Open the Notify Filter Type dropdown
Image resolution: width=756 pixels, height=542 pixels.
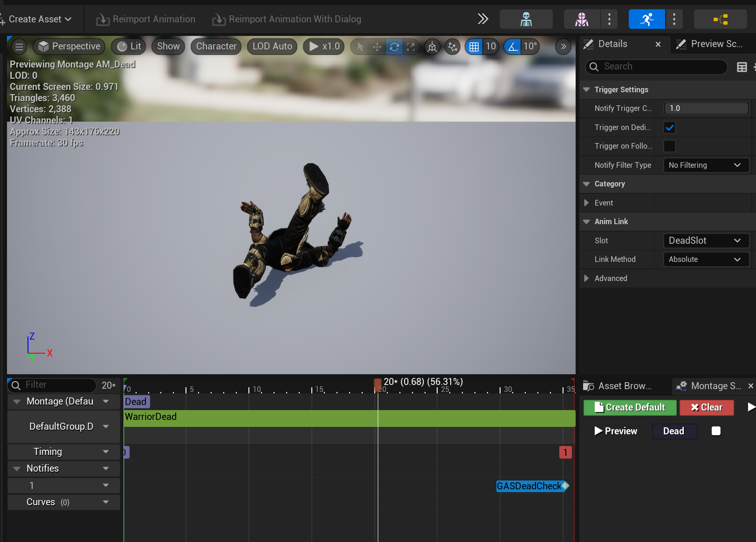pos(706,165)
